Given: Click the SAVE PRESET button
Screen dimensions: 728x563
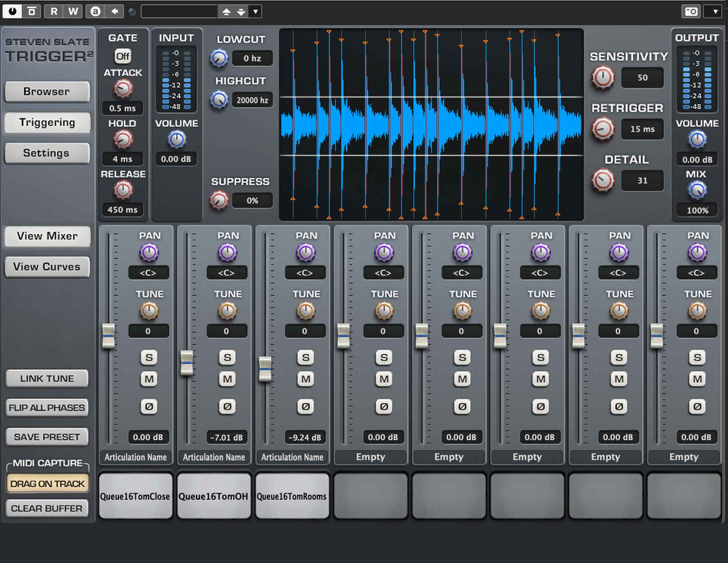Looking at the screenshot, I should pyautogui.click(x=47, y=437).
